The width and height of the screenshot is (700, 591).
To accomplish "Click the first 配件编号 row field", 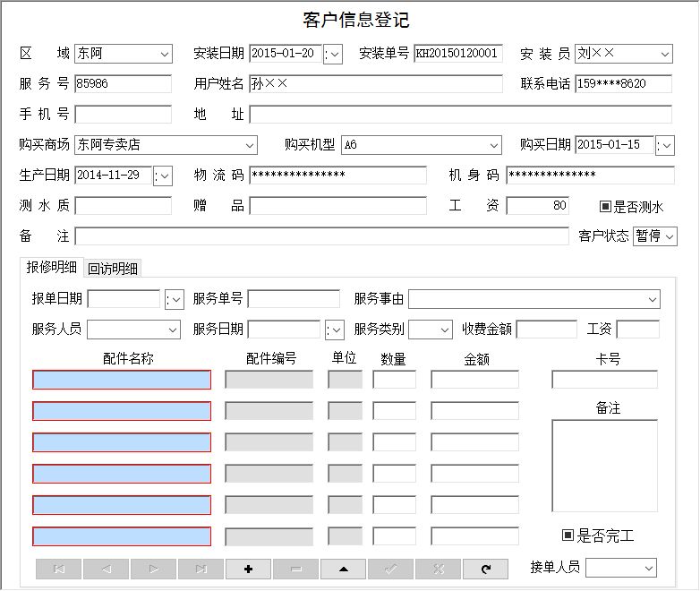I will [269, 380].
